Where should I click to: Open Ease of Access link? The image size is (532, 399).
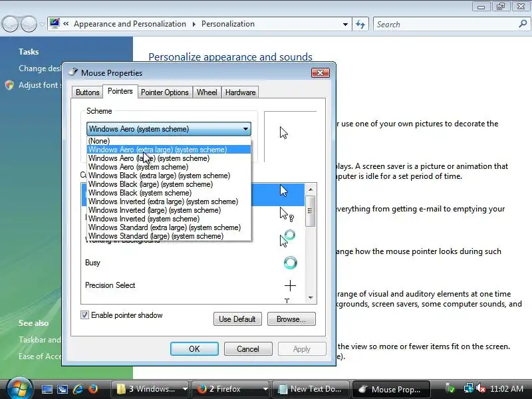coord(40,356)
